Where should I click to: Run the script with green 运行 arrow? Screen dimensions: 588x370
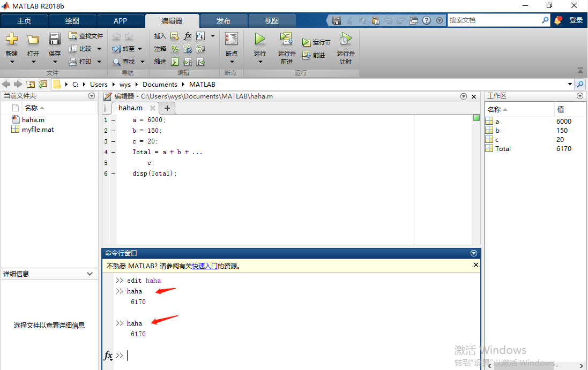(259, 39)
